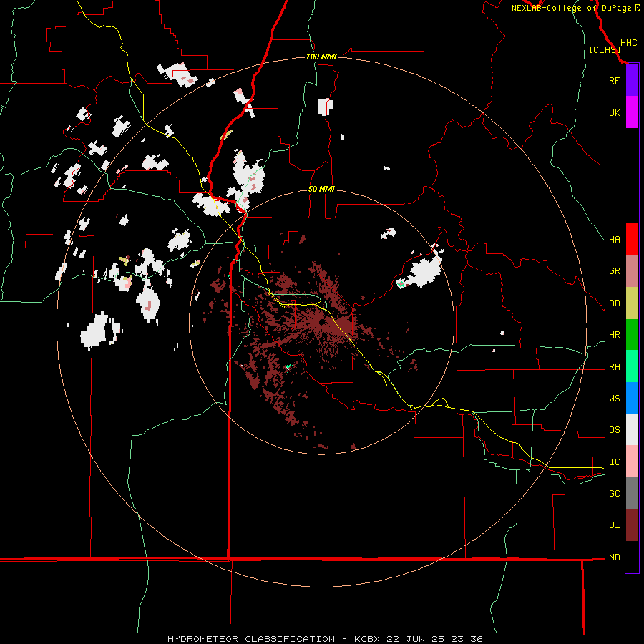Click the 'GR' legend label
This screenshot has height=644, width=644.
pyautogui.click(x=614, y=271)
